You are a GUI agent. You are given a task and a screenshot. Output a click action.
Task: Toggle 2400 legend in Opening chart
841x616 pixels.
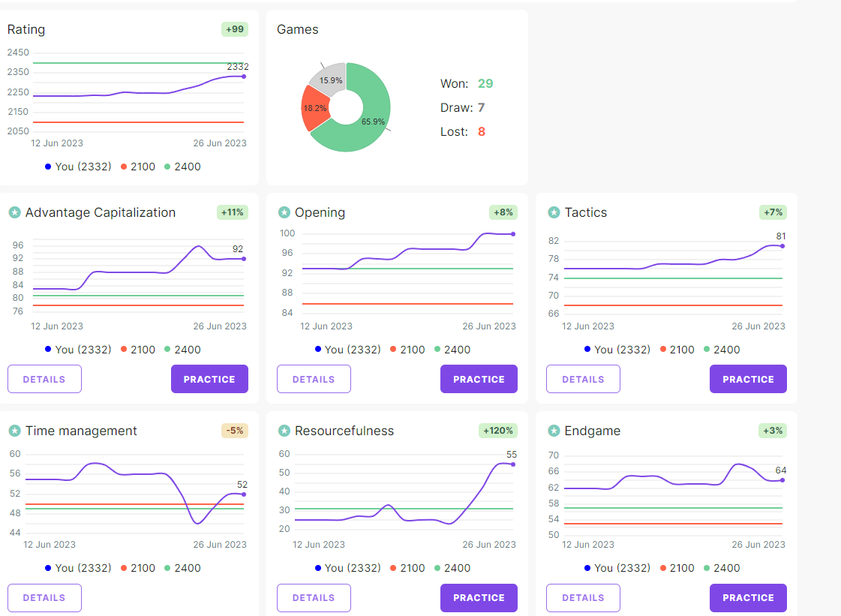pyautogui.click(x=452, y=350)
